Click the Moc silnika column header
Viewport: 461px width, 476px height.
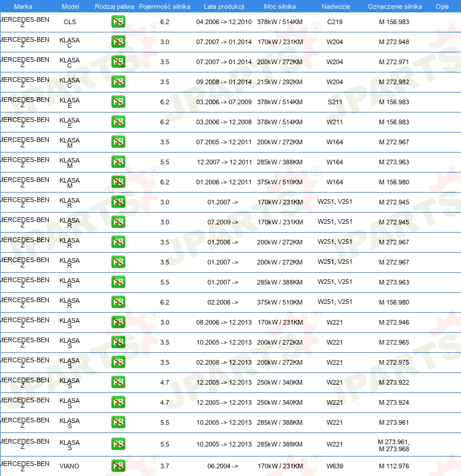pyautogui.click(x=279, y=6)
